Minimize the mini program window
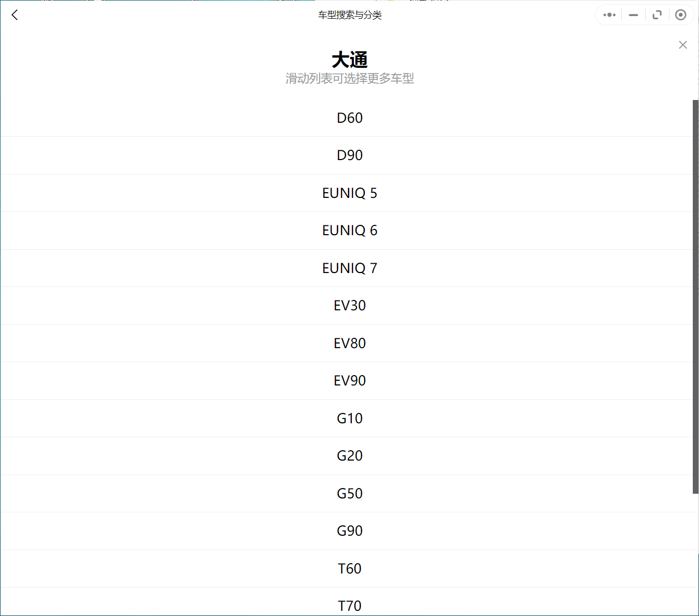This screenshot has height=616, width=699. pos(633,15)
